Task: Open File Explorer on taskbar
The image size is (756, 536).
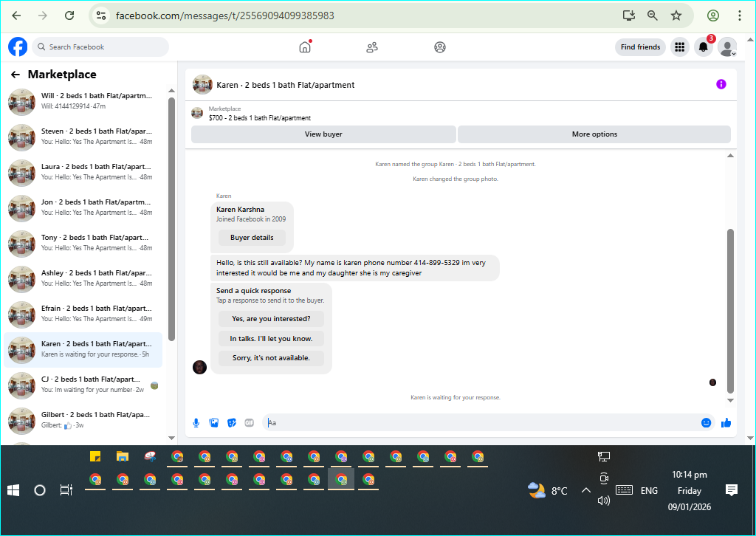Action: click(123, 456)
